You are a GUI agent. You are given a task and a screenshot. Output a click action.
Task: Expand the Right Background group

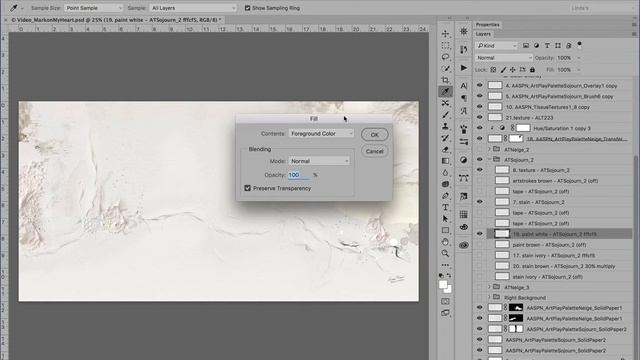pyautogui.click(x=489, y=297)
